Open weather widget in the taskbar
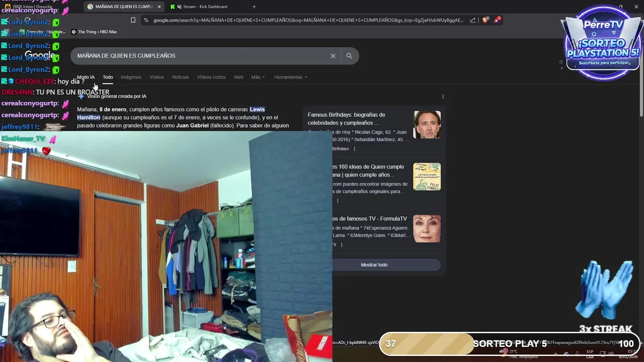 518,353
